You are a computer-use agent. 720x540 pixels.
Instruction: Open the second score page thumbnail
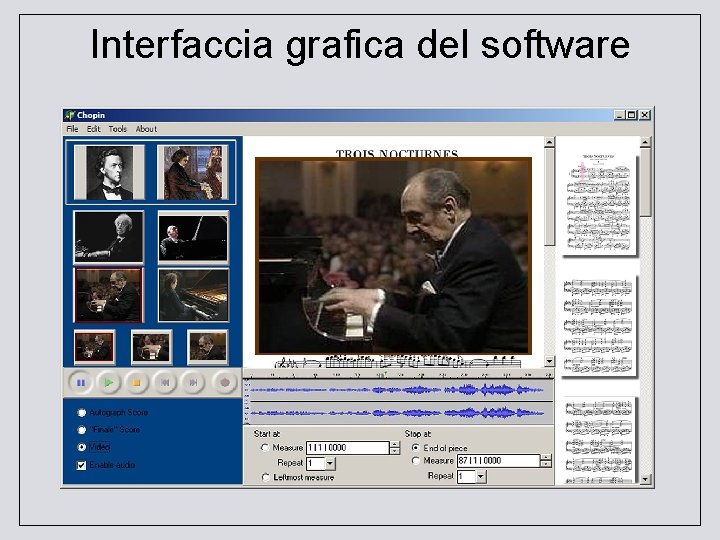tap(599, 326)
